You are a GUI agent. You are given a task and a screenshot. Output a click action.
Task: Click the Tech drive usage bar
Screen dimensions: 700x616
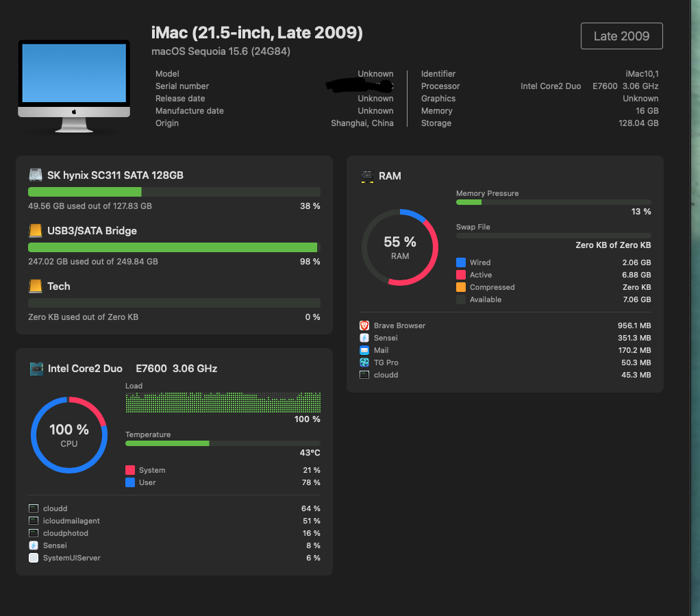click(x=174, y=302)
